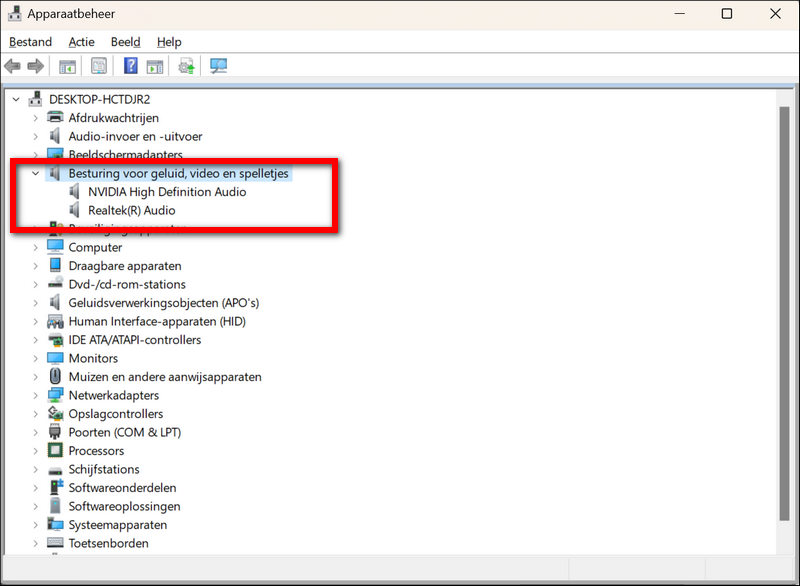800x586 pixels.
Task: Expand the Schijfstations category
Action: point(35,470)
